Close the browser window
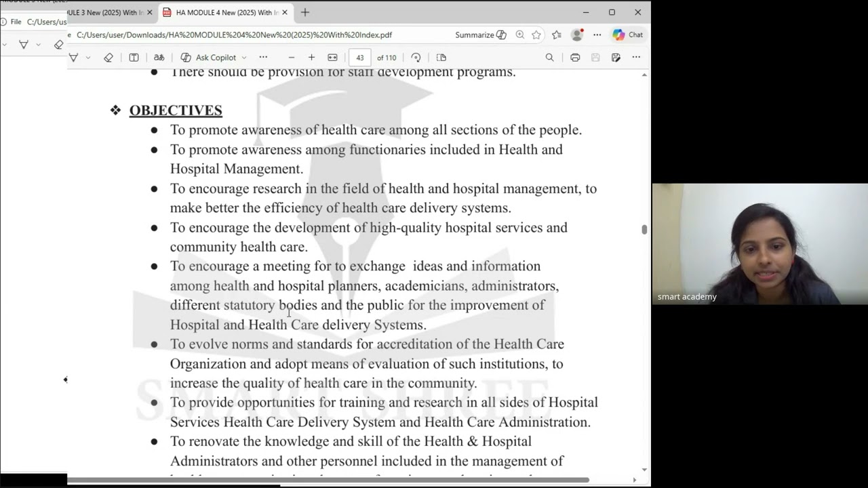Viewport: 868px width, 488px height. point(637,12)
